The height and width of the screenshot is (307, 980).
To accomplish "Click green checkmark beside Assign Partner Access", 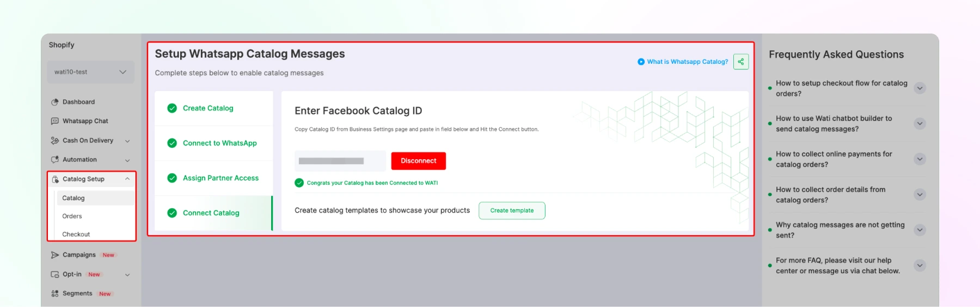I will pos(172,178).
